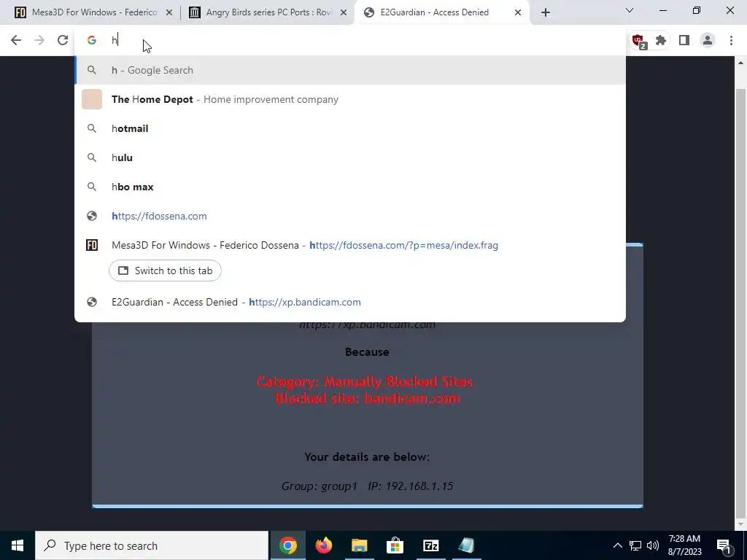Viewport: 747px width, 560px height.
Task: Open the Windows Start menu
Action: (x=18, y=545)
